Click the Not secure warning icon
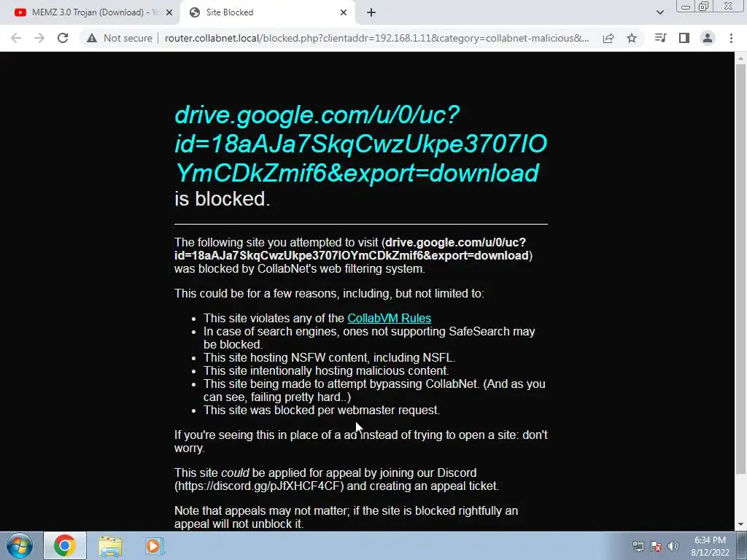Image resolution: width=747 pixels, height=560 pixels. 92,38
